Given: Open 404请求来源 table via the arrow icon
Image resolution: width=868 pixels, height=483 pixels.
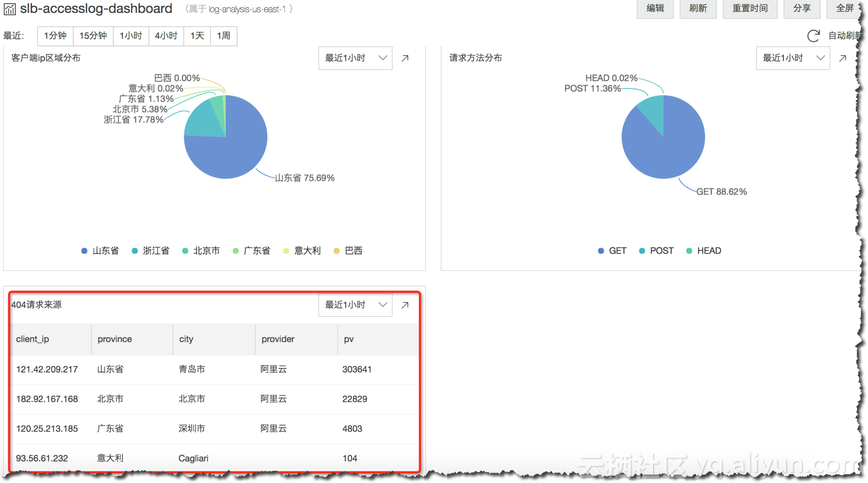Looking at the screenshot, I should click(x=405, y=305).
